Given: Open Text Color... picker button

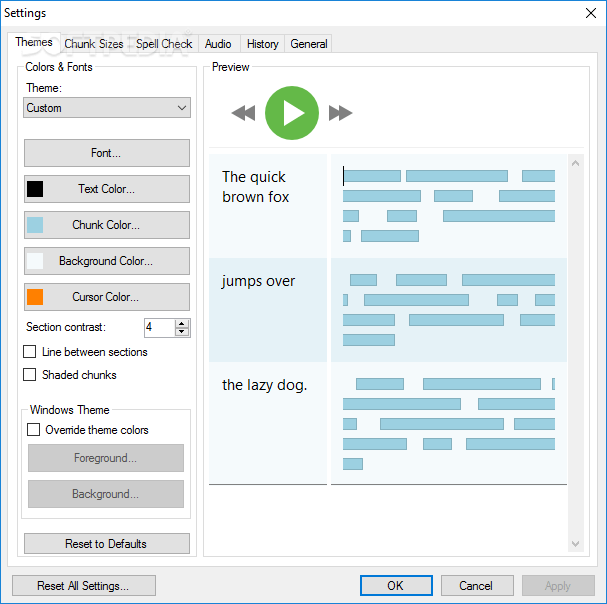Looking at the screenshot, I should coord(107,189).
